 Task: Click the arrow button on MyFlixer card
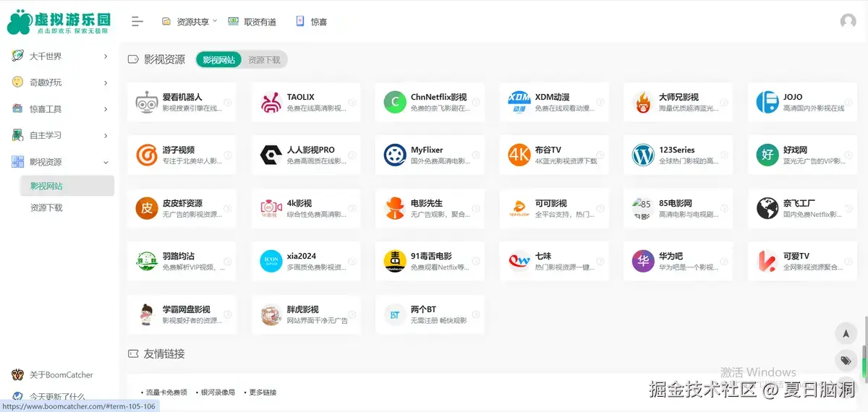tap(475, 155)
